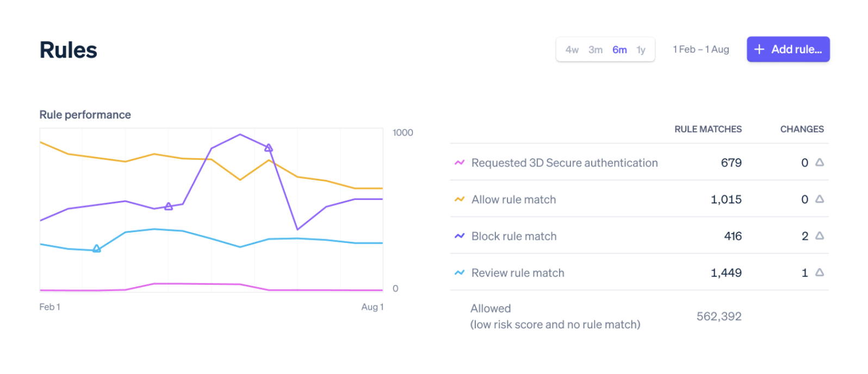Image resolution: width=868 pixels, height=374 pixels.
Task: Click the Add rule button
Action: (x=788, y=49)
